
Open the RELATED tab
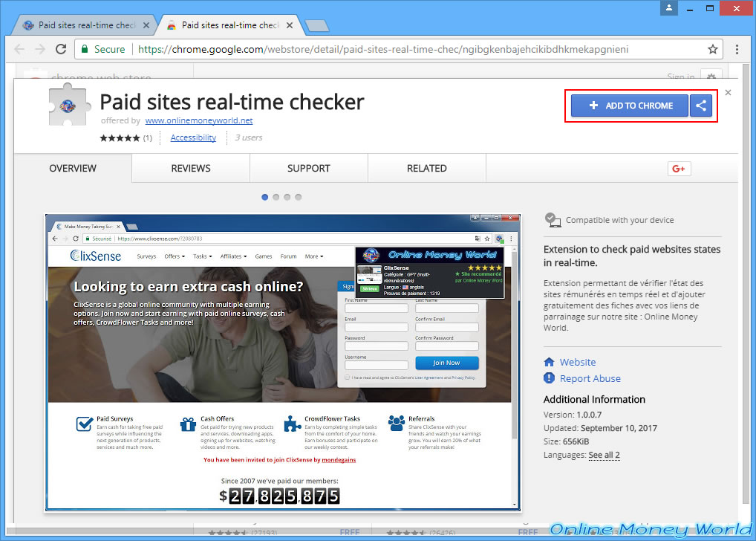427,169
